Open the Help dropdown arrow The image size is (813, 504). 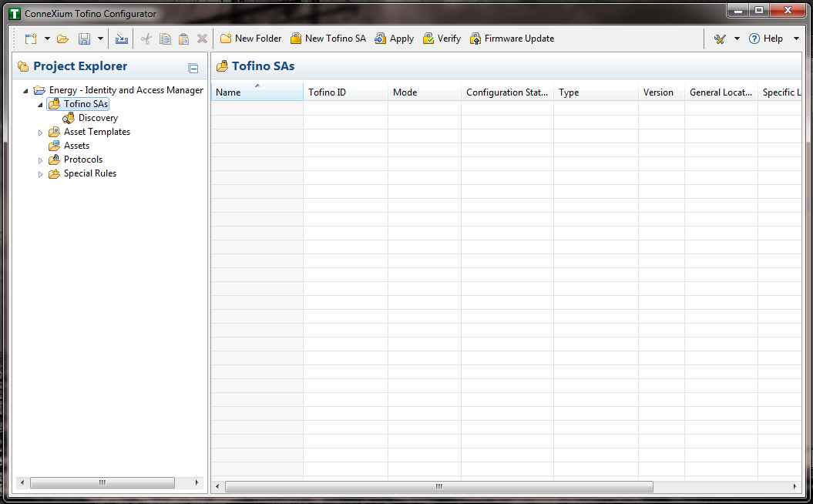(796, 39)
